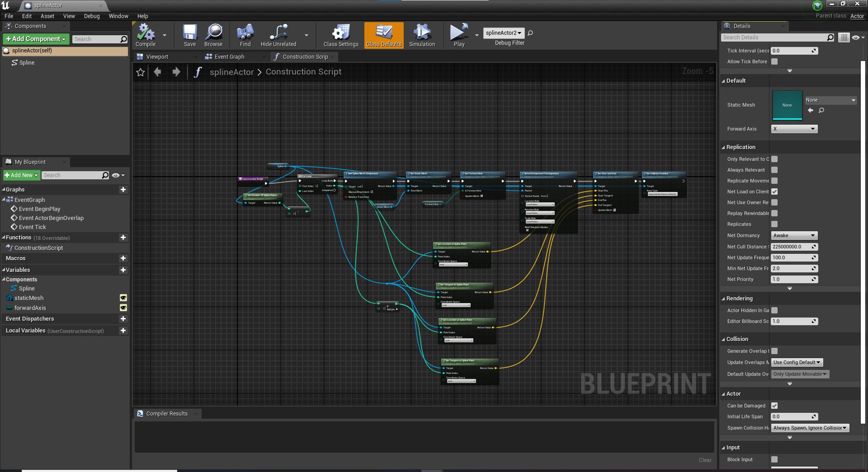Screen dimensions: 868x472
Task: Add new graph with plus icon
Action: (x=123, y=190)
